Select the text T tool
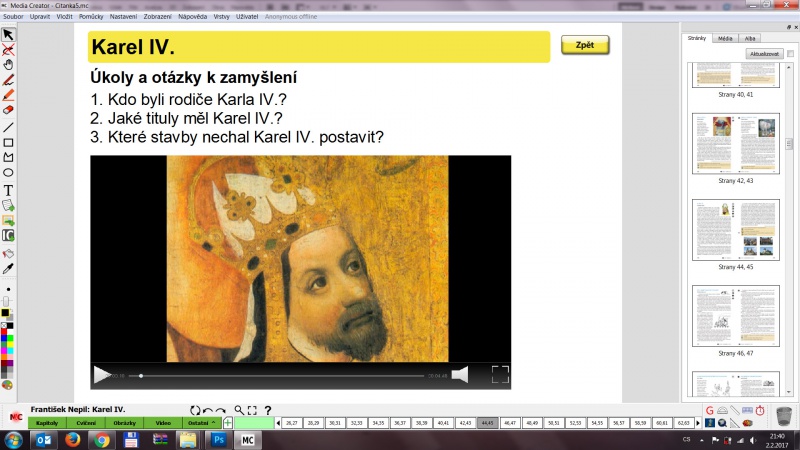The width and height of the screenshot is (800, 450). pyautogui.click(x=8, y=190)
